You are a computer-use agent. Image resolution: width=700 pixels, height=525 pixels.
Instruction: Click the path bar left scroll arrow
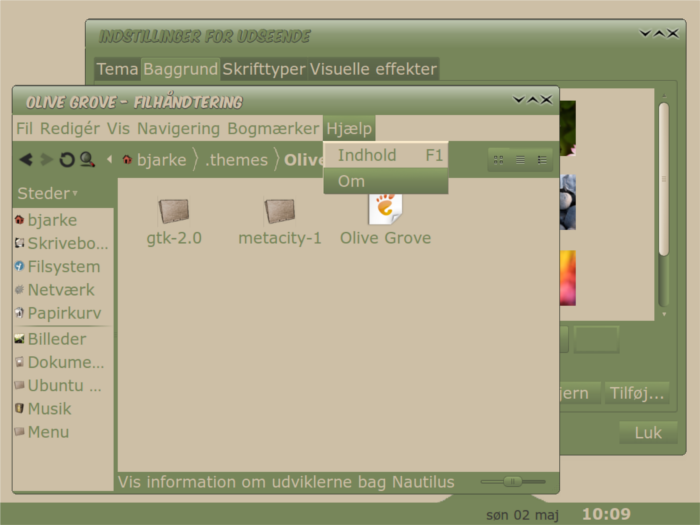coord(109,159)
